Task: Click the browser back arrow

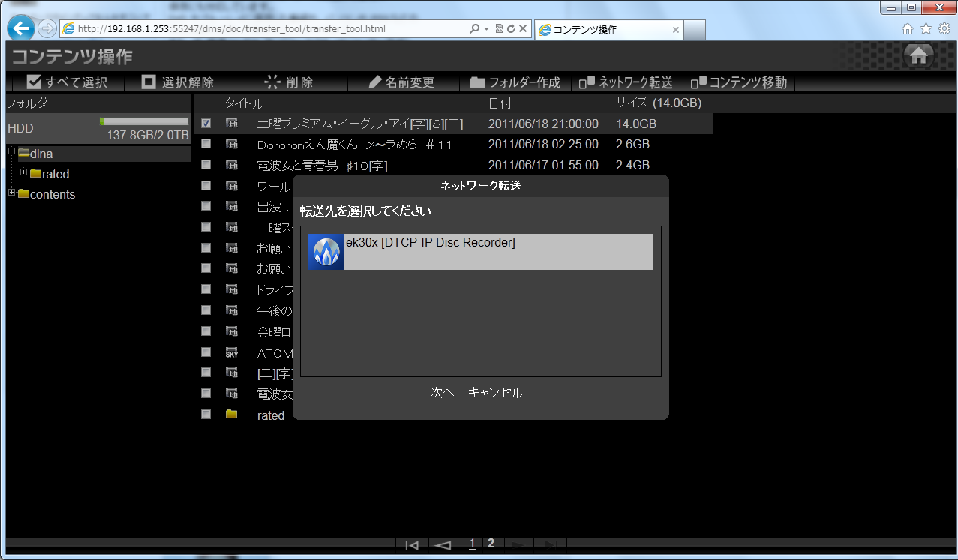Action: pyautogui.click(x=21, y=28)
